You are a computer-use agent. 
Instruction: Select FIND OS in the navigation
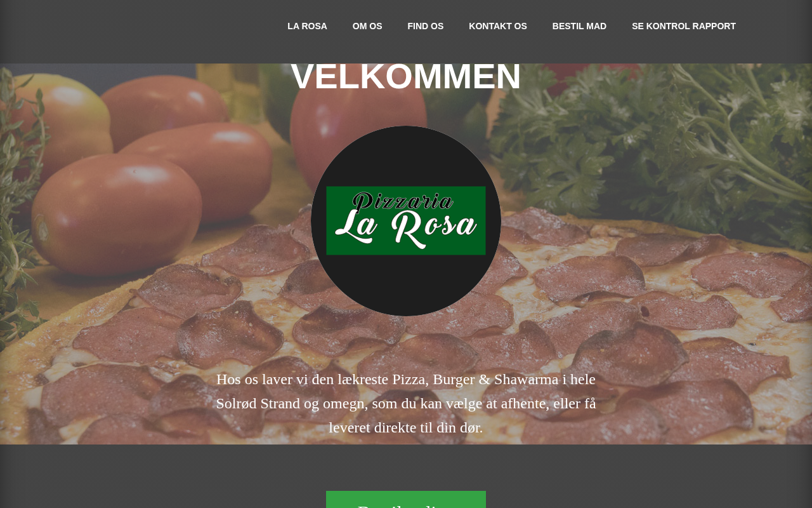[426, 26]
